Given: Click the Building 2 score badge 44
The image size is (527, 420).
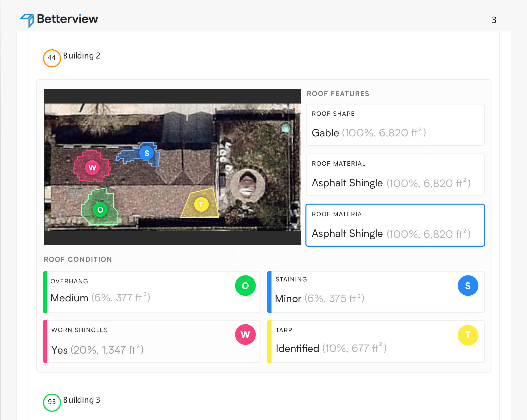Looking at the screenshot, I should [x=52, y=58].
